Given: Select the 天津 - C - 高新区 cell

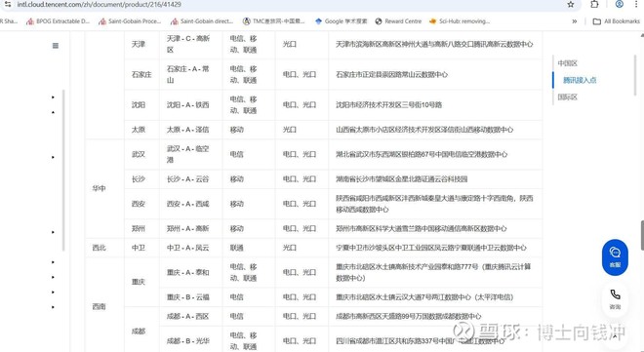Looking at the screenshot, I should [x=190, y=44].
